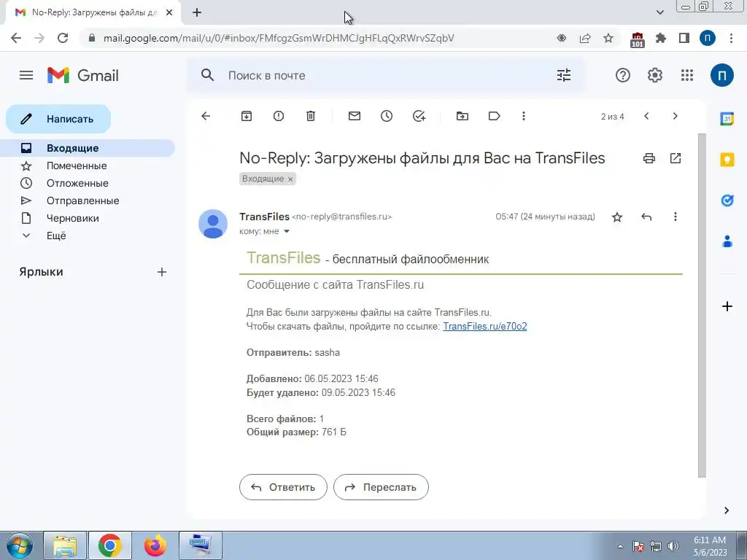The width and height of the screenshot is (747, 560).
Task: Open the Windows Start menu
Action: pos(20,545)
